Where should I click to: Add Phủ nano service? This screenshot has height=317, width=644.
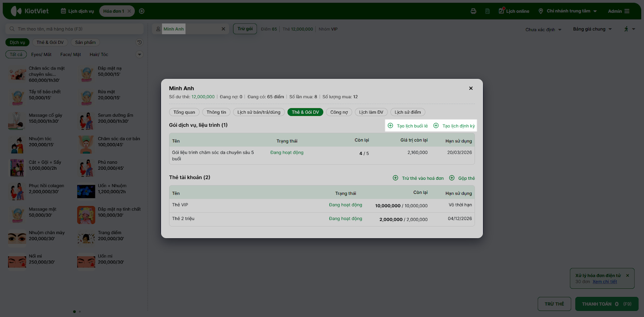109,168
